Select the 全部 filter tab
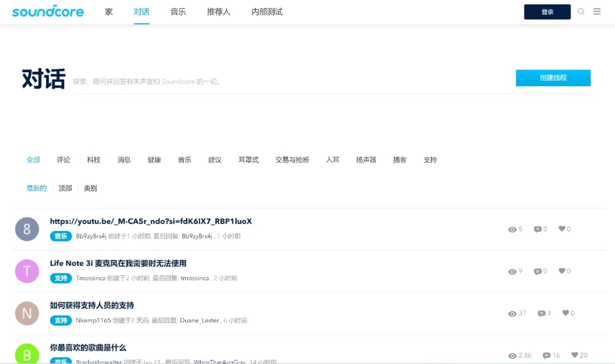 coord(33,160)
